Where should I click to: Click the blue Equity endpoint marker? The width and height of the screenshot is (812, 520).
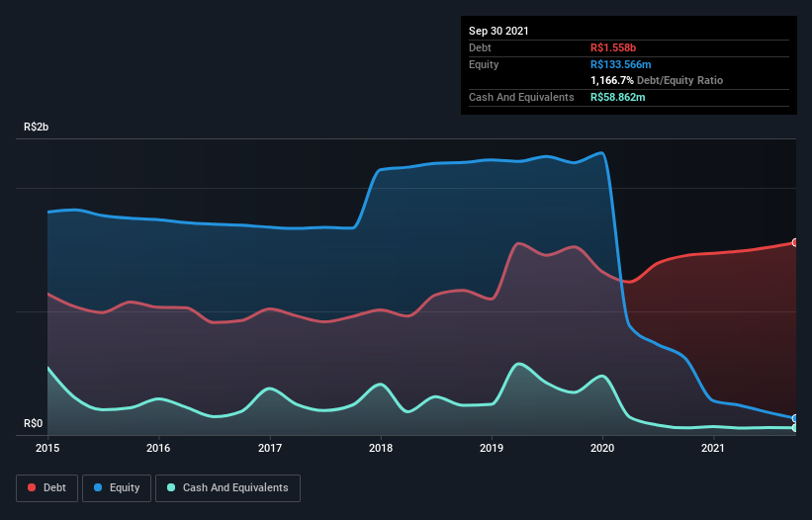(795, 418)
